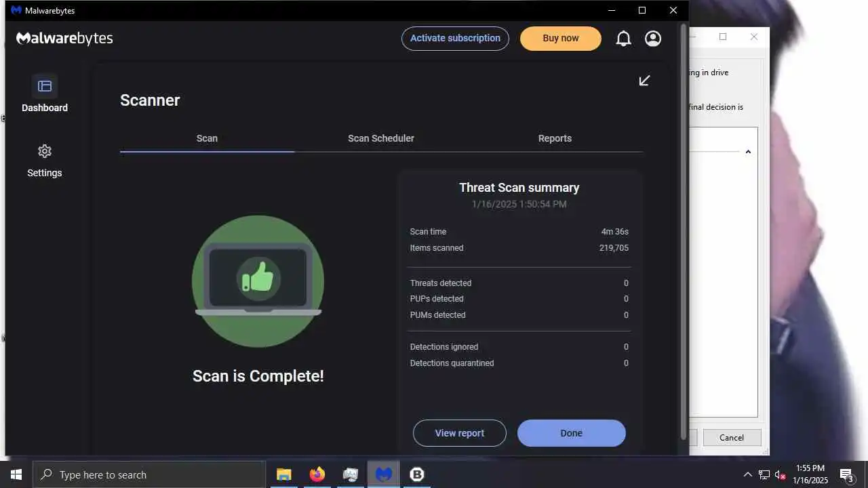The image size is (868, 488).
Task: Open the View report button
Action: (x=460, y=433)
